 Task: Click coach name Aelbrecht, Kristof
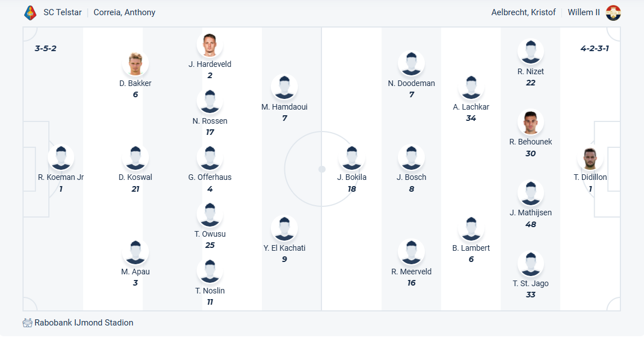[523, 12]
